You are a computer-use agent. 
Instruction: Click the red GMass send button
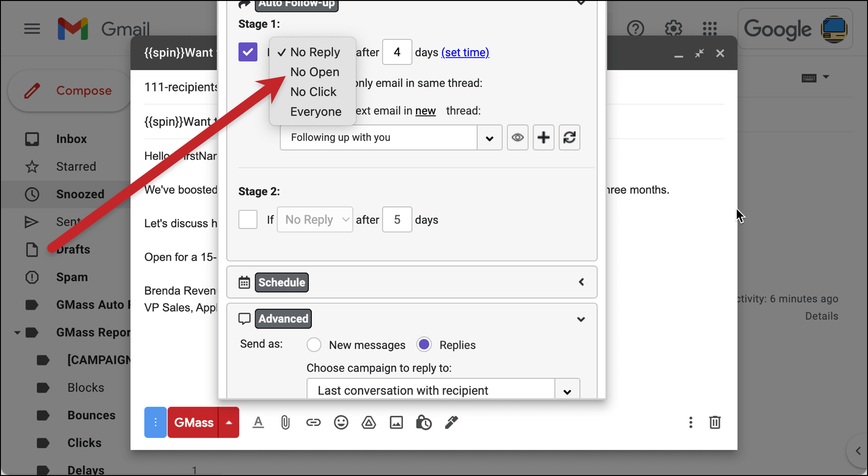point(193,423)
